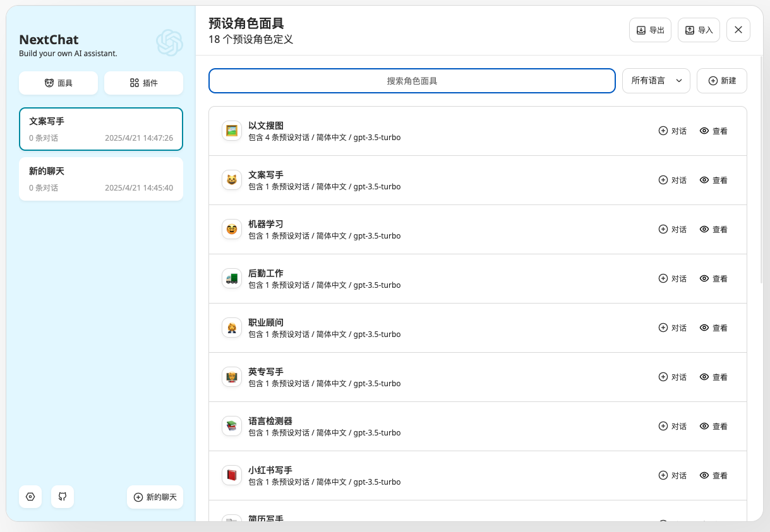Click the 后勤工作 truck avatar icon

tap(231, 278)
